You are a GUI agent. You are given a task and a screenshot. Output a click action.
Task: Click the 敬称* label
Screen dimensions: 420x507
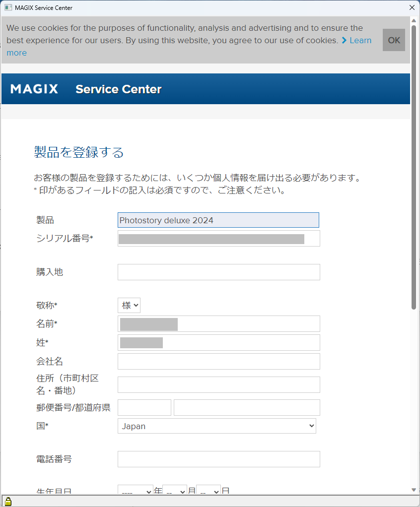[x=47, y=305]
